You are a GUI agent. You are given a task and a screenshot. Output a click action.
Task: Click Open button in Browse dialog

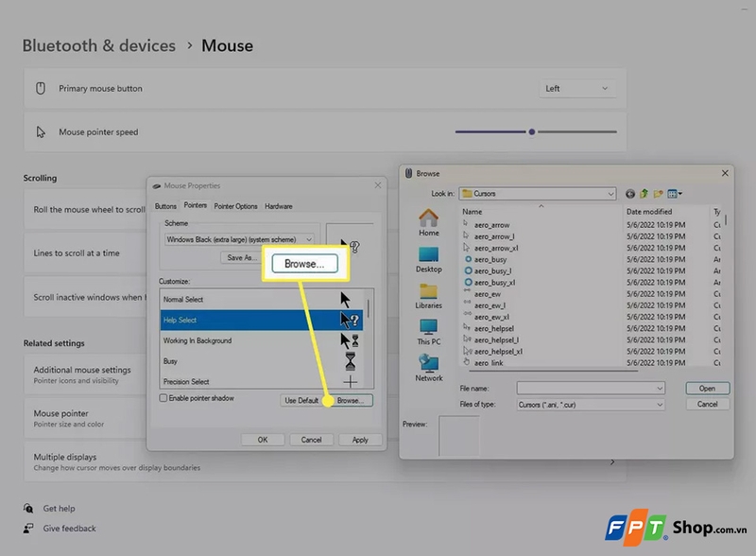point(707,389)
